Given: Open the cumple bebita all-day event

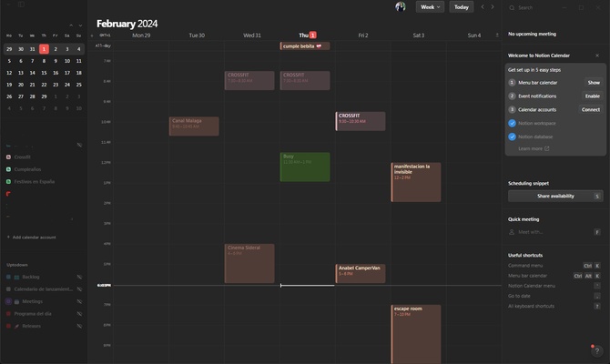Looking at the screenshot, I should 305,46.
